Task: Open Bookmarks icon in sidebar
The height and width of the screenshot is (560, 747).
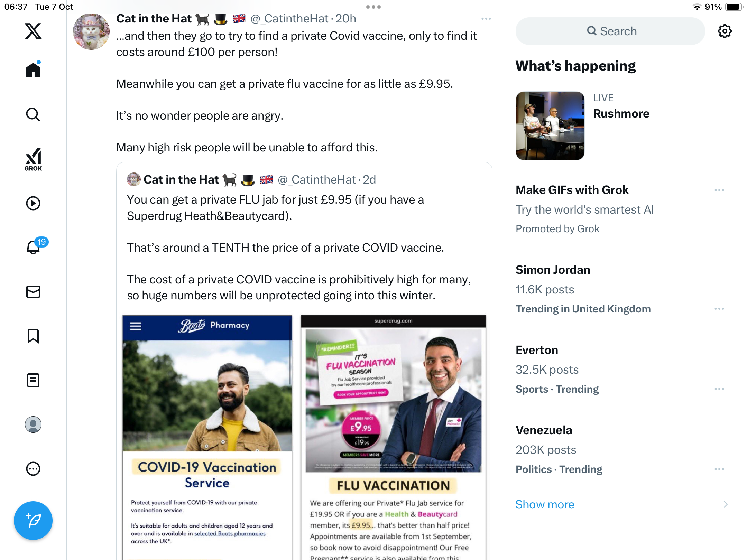Action: coord(33,336)
